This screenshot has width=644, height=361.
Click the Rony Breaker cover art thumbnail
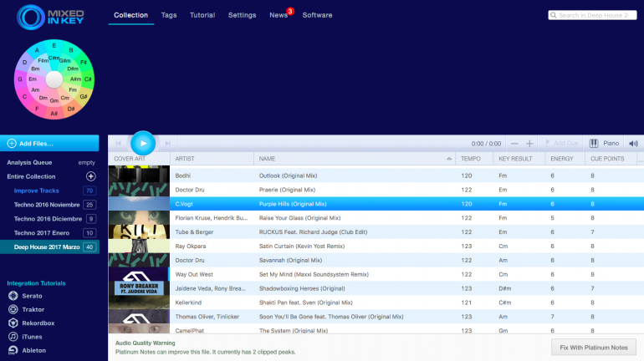139,288
